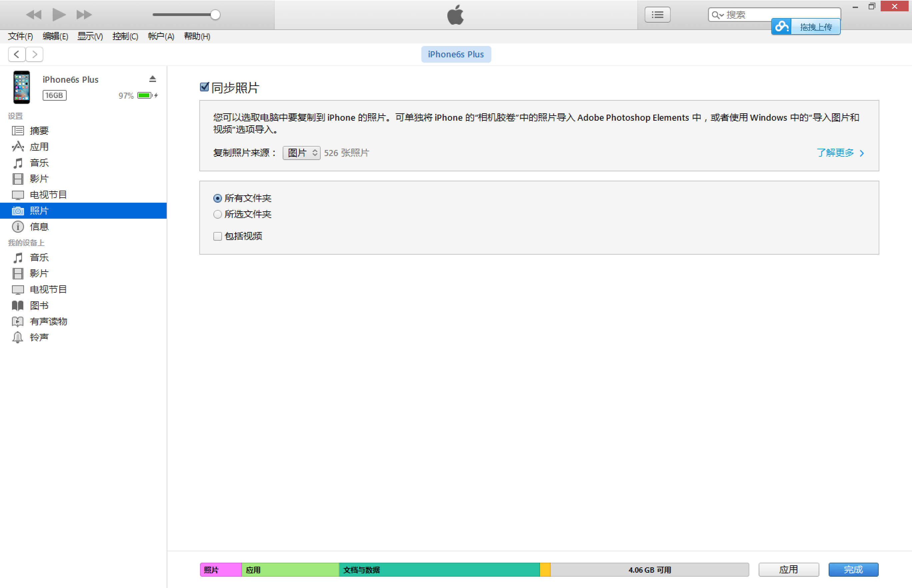Viewport: 912px width, 588px height.
Task: Open the 图片 photo source dropdown
Action: (301, 153)
